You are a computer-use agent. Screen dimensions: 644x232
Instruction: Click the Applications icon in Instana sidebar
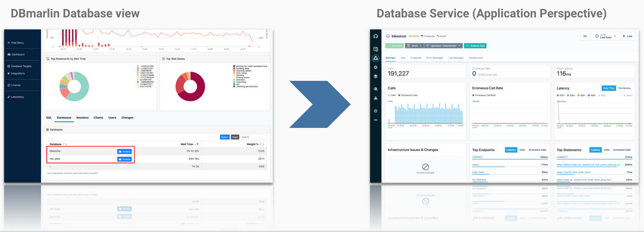point(376,58)
